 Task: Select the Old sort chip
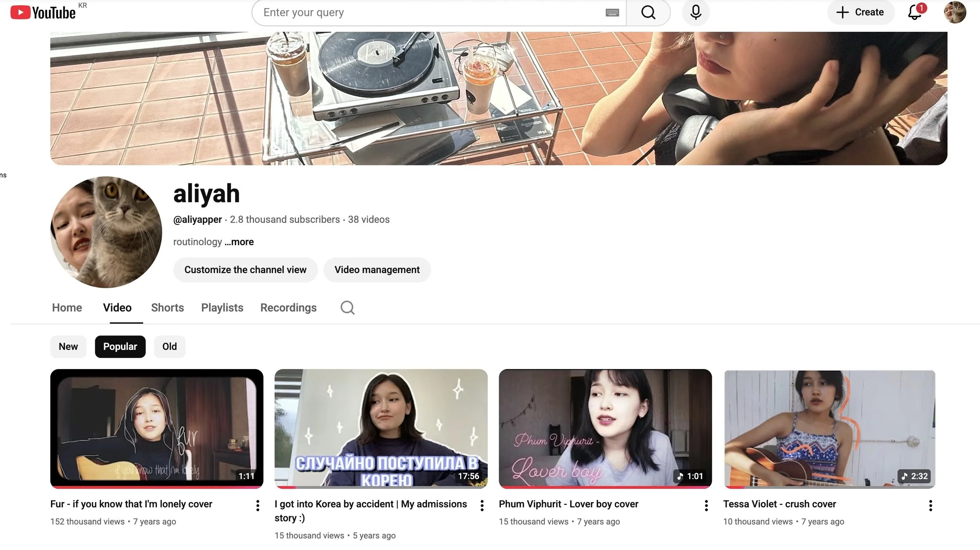pos(169,347)
